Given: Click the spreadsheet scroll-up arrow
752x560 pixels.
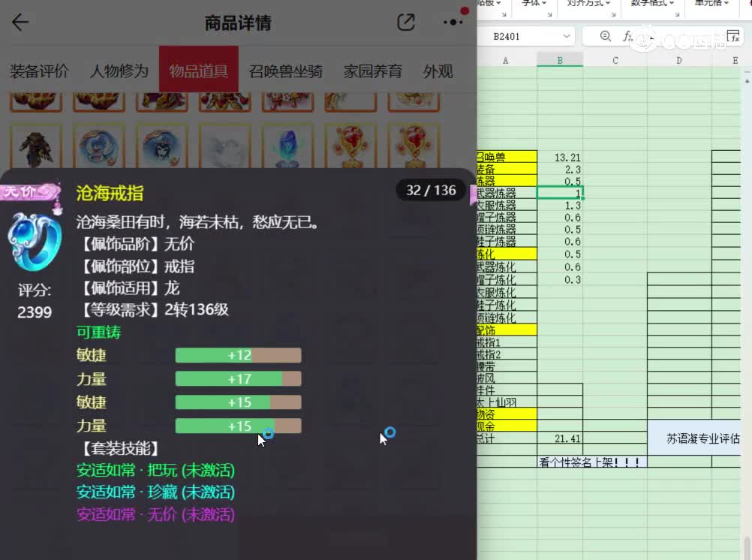Looking at the screenshot, I should pos(747,81).
